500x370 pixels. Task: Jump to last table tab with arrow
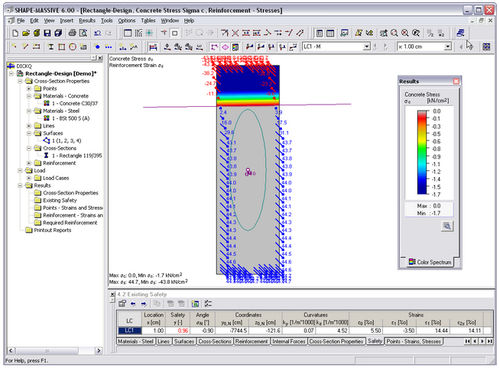coord(489,342)
